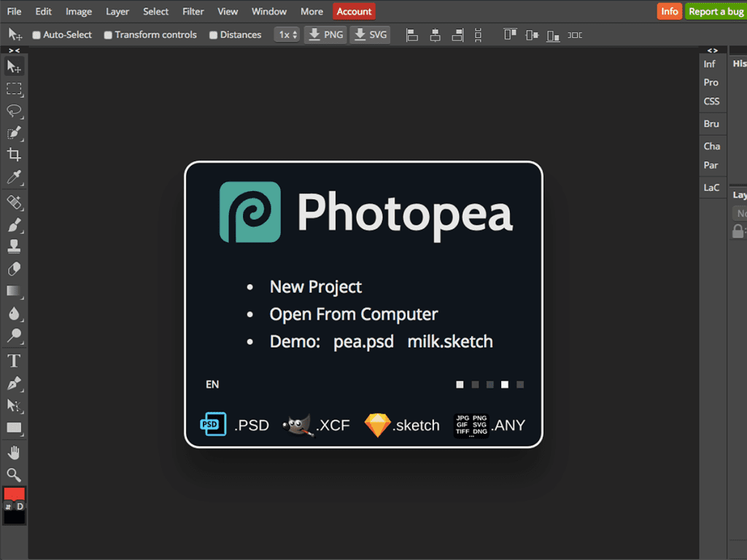
Task: Open the CSS panel tab
Action: (x=711, y=101)
